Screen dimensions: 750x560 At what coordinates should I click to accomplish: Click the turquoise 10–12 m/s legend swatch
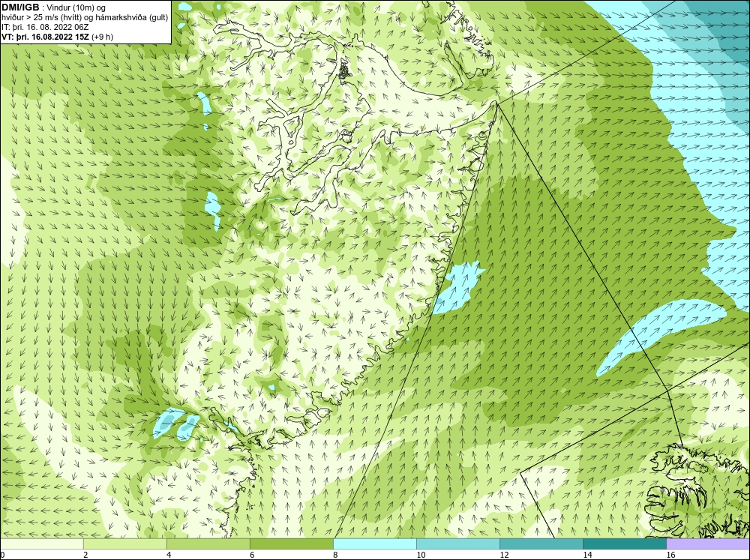[458, 544]
